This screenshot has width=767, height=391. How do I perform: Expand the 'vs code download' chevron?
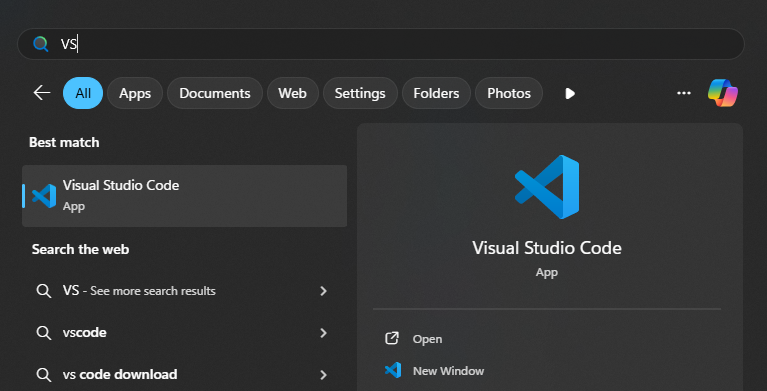coord(323,375)
